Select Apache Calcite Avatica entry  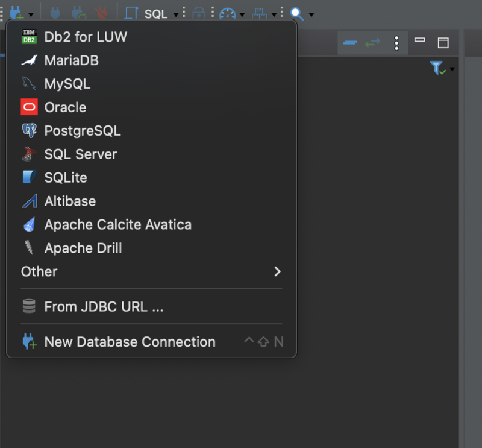151,224
